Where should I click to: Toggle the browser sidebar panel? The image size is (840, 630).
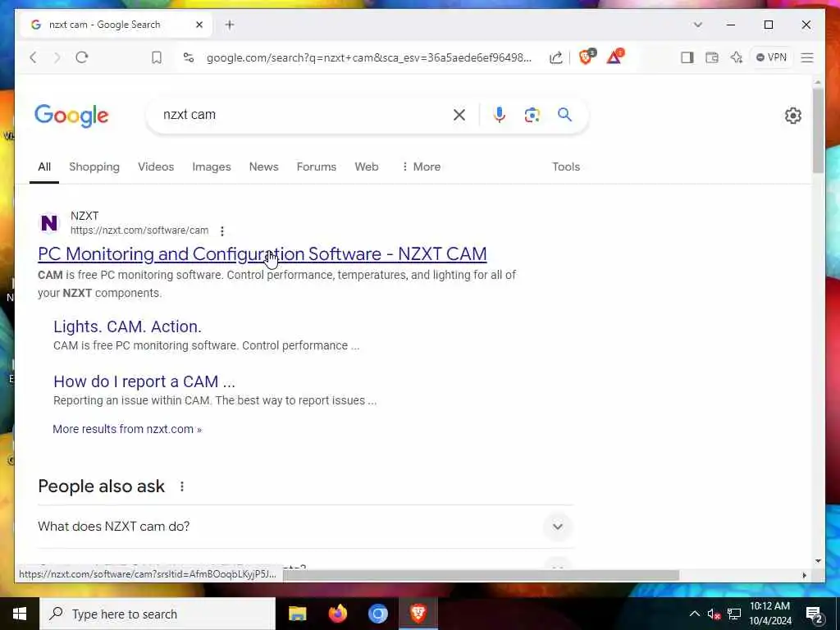click(687, 57)
